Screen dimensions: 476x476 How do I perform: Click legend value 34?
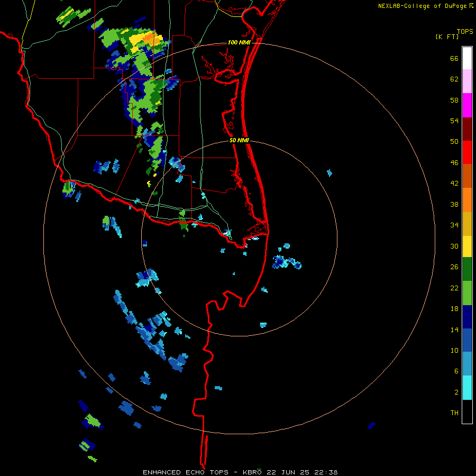point(454,225)
